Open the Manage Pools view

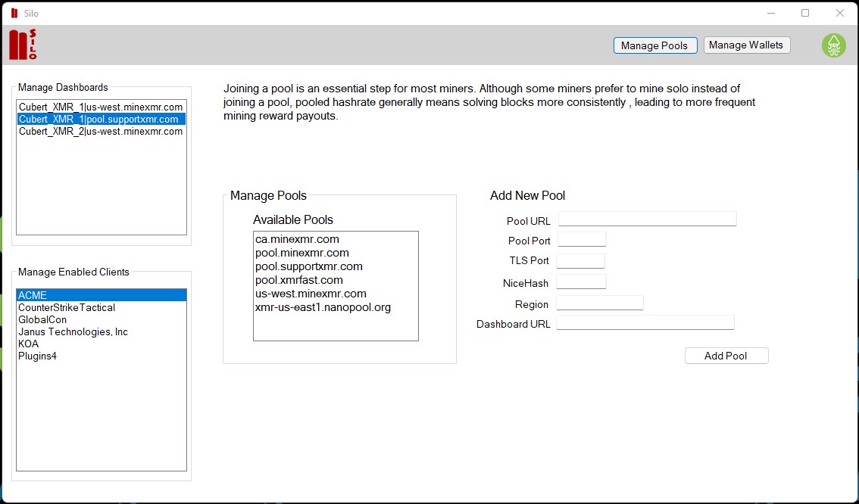pyautogui.click(x=654, y=45)
